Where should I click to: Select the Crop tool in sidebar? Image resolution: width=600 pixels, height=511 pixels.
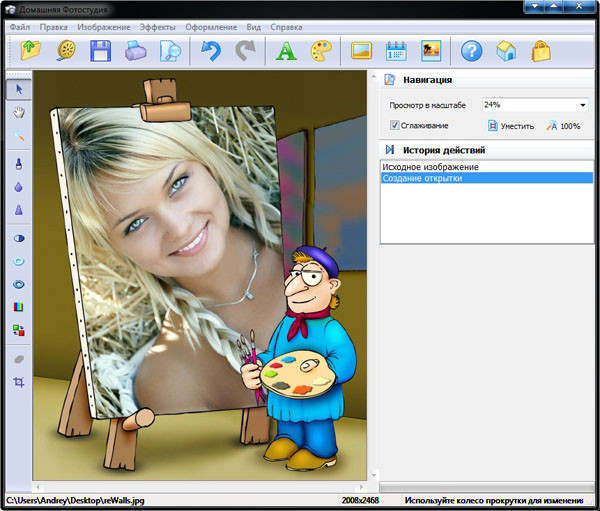(19, 382)
